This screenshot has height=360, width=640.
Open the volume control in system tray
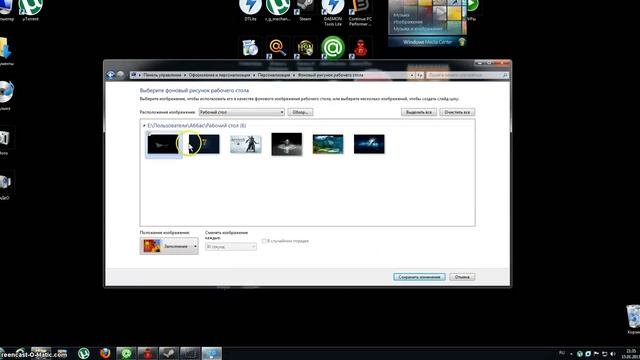(612, 353)
